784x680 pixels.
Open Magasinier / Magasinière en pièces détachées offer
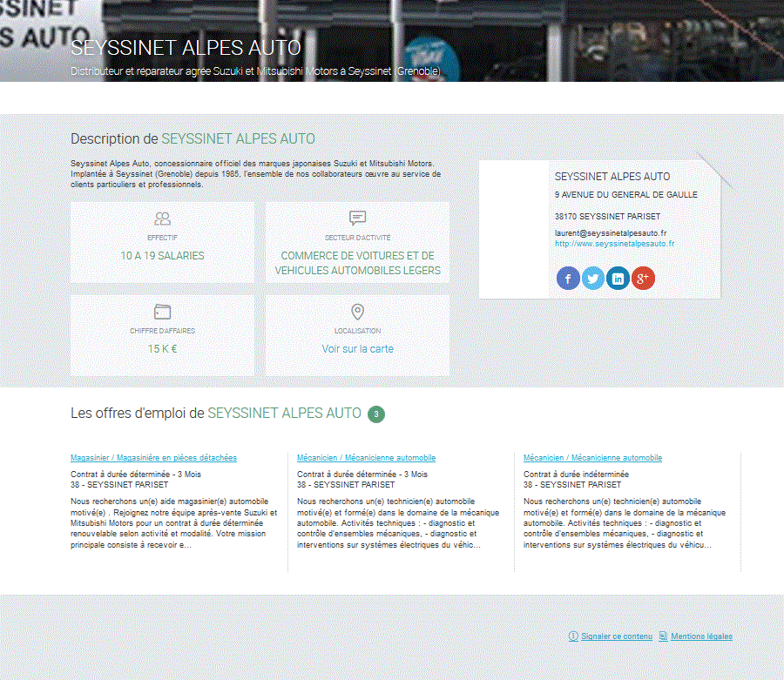pyautogui.click(x=153, y=458)
